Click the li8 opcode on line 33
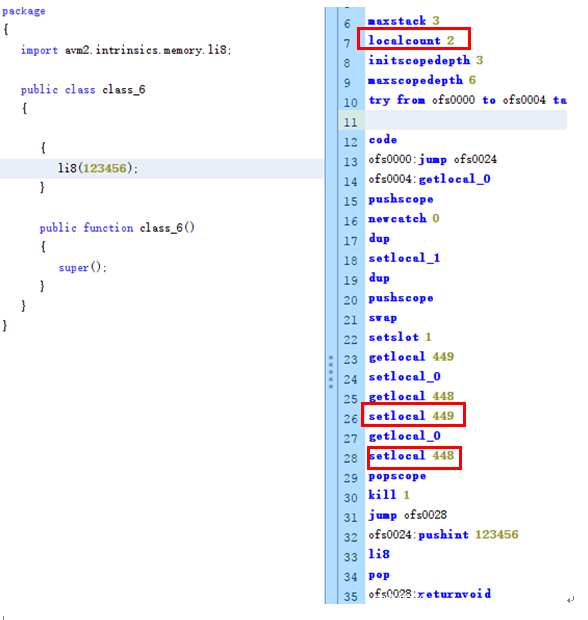The width and height of the screenshot is (588, 620). pos(379,554)
